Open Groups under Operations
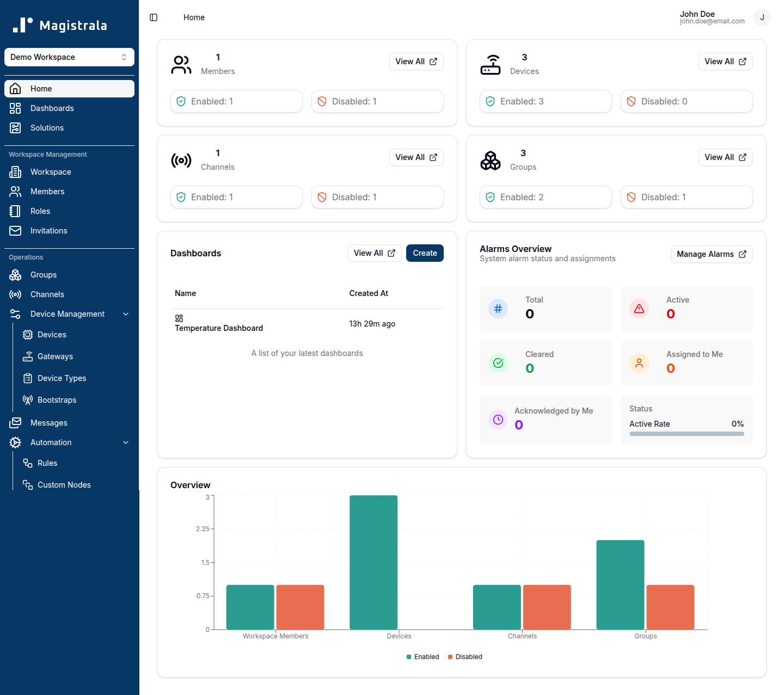Image resolution: width=784 pixels, height=695 pixels. (69, 275)
